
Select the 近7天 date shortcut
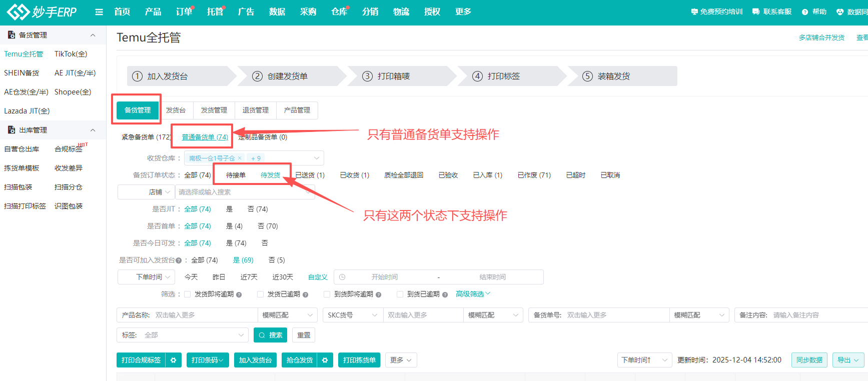tap(249, 277)
